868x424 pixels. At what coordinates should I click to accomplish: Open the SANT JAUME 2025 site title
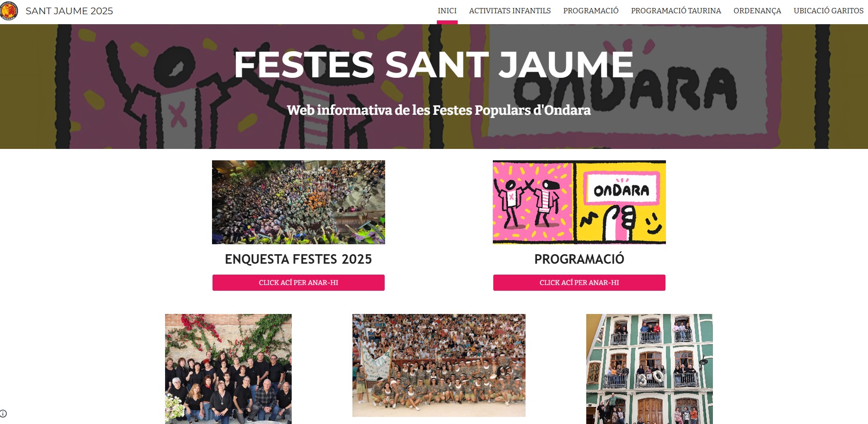[x=69, y=11]
